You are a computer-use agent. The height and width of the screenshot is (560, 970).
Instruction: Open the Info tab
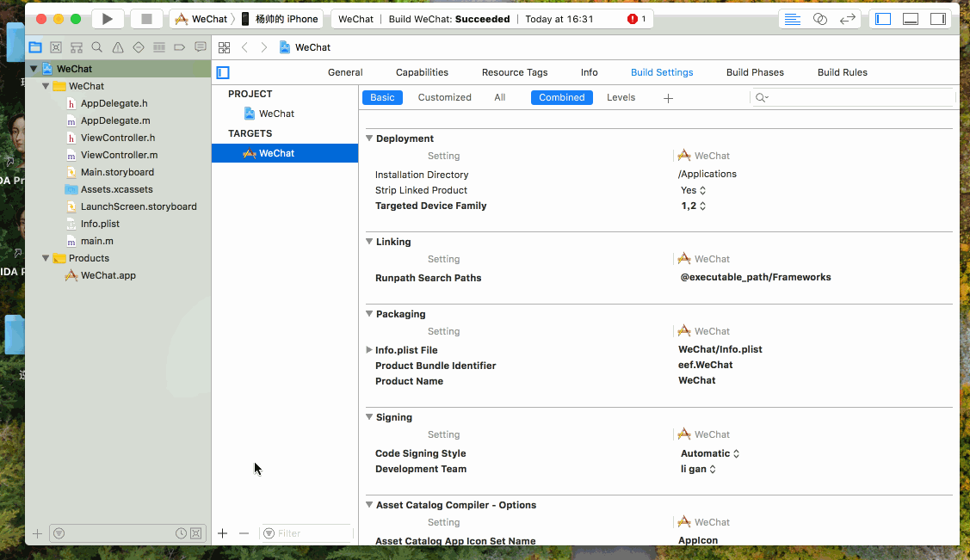point(589,72)
